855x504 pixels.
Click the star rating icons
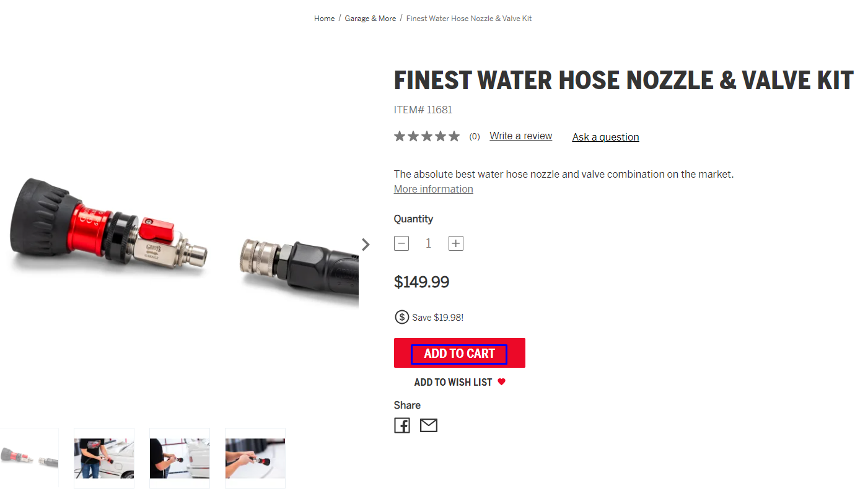427,136
